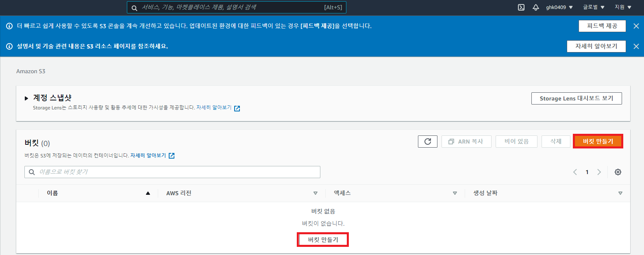Refresh the bucket list

coord(428,142)
